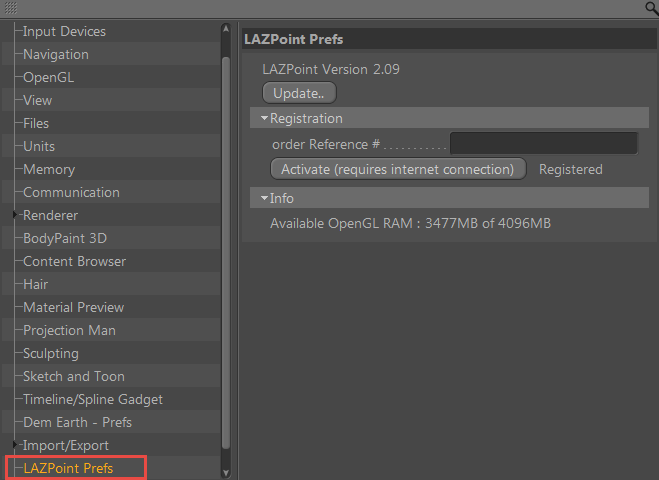Screen dimensions: 659x480
Task: Open BodyPaint 3D preferences
Action: point(65,238)
